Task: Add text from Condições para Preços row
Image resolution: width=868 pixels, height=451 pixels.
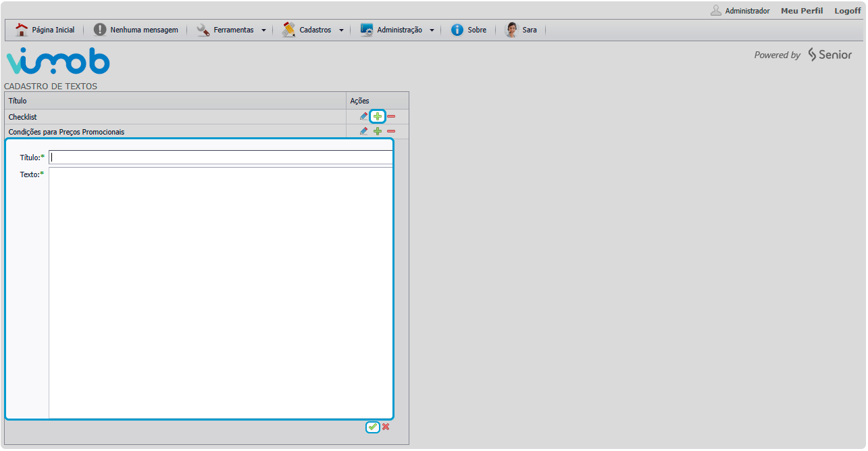Action: pyautogui.click(x=378, y=131)
